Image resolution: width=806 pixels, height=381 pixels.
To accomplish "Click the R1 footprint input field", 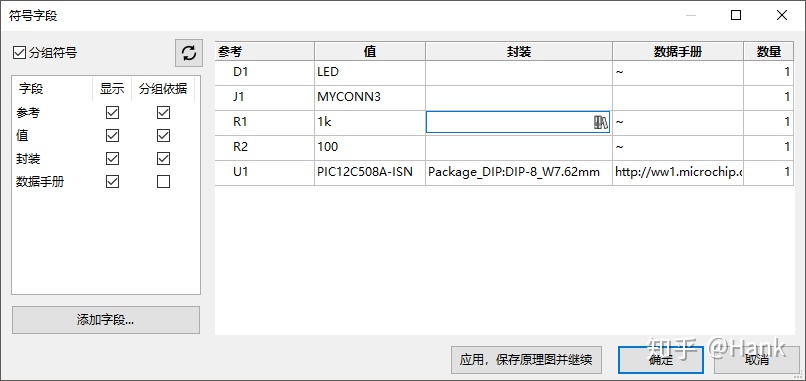I will click(518, 122).
